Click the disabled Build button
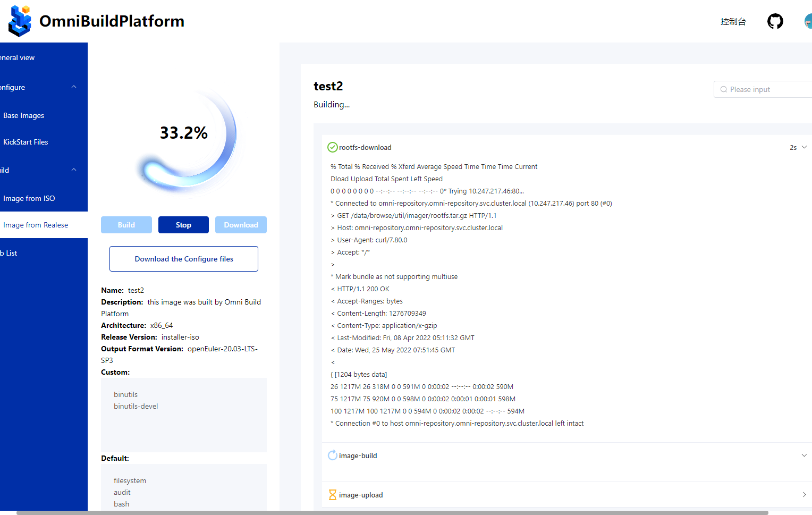 point(126,225)
